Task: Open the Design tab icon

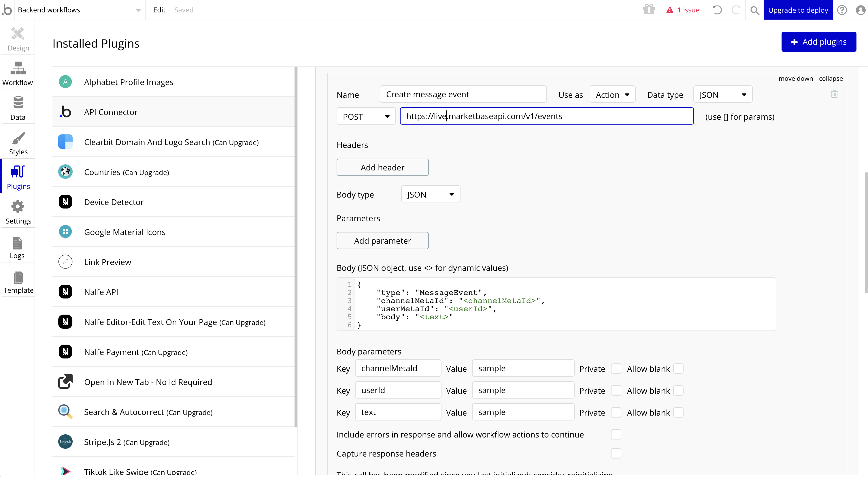Action: pos(18,34)
